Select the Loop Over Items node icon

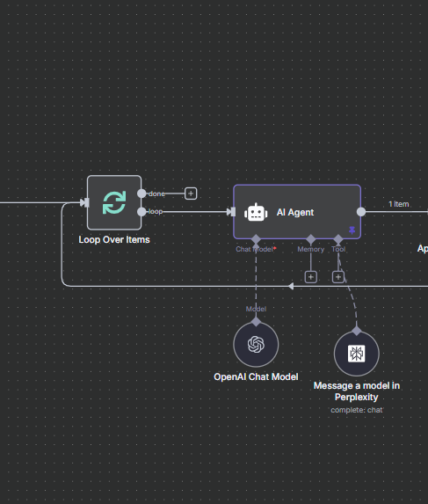[x=114, y=202]
